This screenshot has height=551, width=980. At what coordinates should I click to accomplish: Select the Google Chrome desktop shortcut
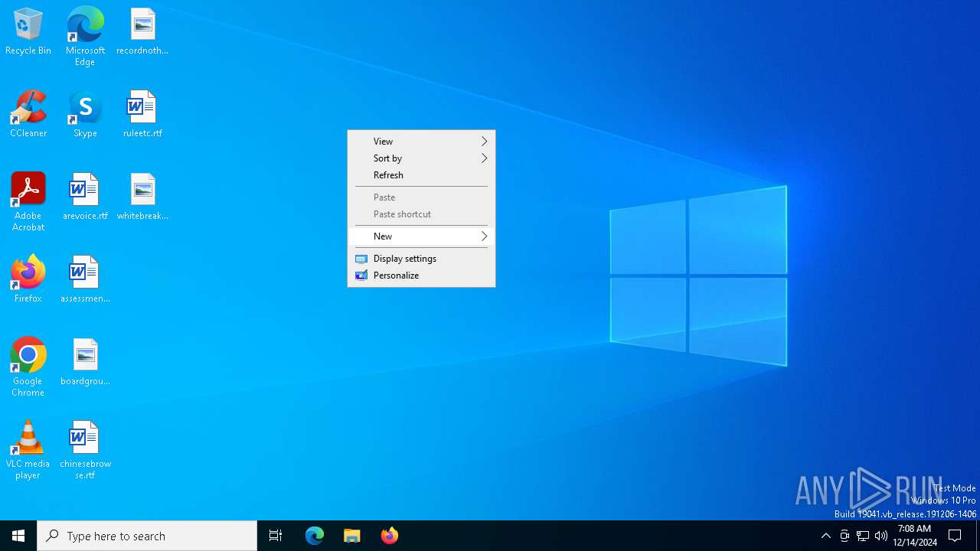coord(28,367)
